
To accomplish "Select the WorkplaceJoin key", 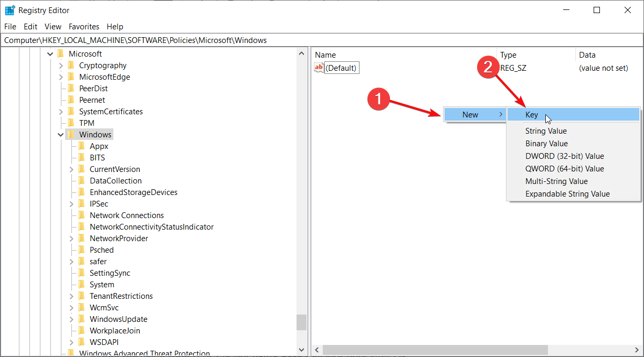I will coord(114,331).
